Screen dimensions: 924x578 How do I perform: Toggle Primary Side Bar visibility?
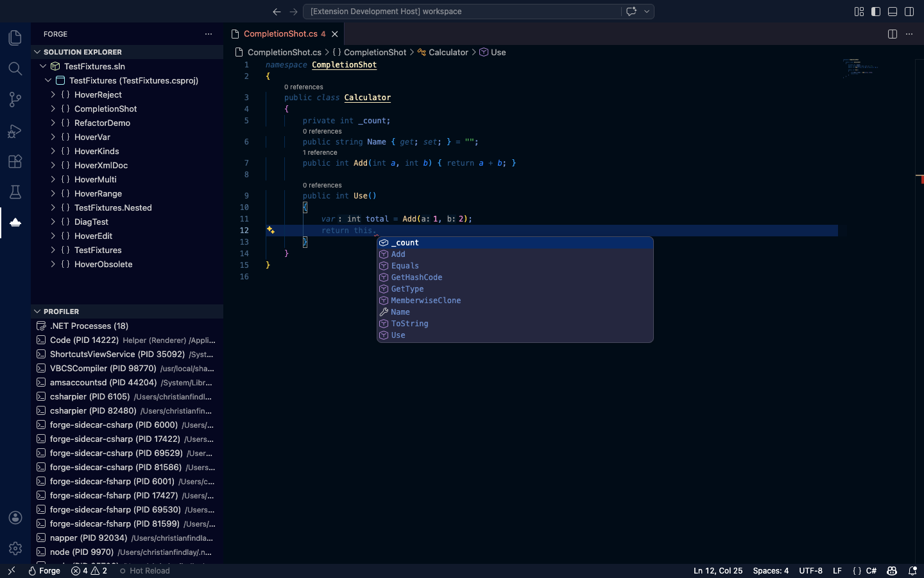[876, 12]
